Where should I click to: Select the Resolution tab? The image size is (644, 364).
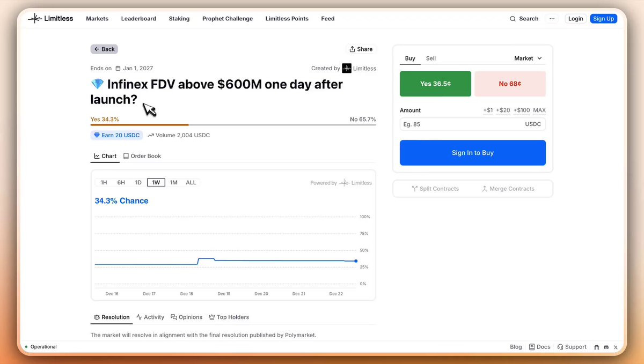click(112, 317)
